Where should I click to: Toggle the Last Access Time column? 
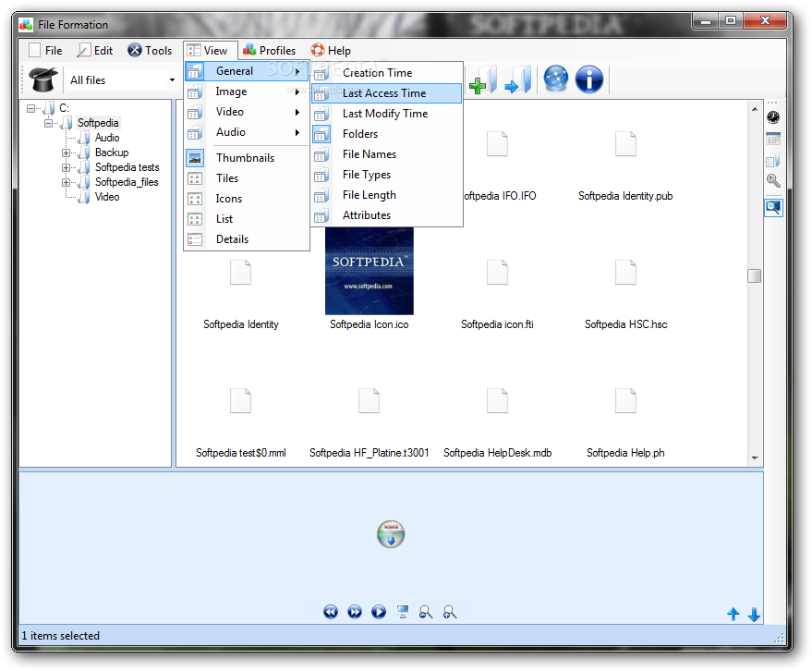[x=386, y=93]
